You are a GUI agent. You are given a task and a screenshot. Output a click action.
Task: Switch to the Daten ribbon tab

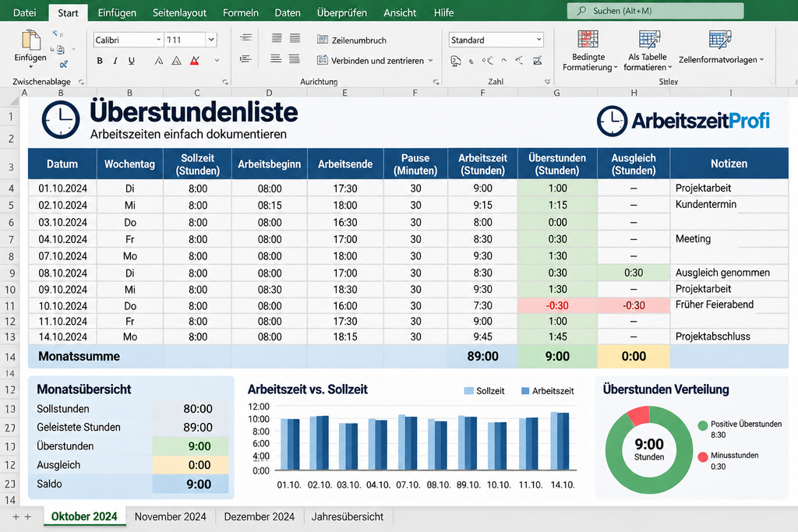[288, 12]
